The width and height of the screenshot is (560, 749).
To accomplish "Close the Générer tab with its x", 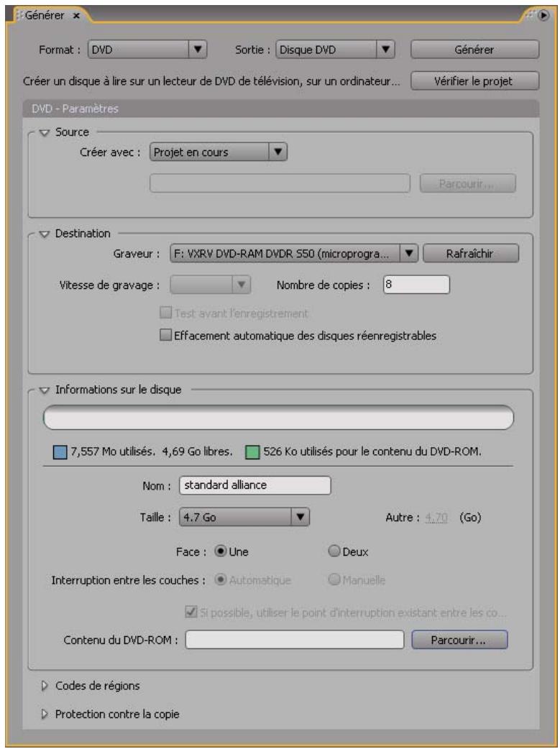I will click(x=76, y=16).
